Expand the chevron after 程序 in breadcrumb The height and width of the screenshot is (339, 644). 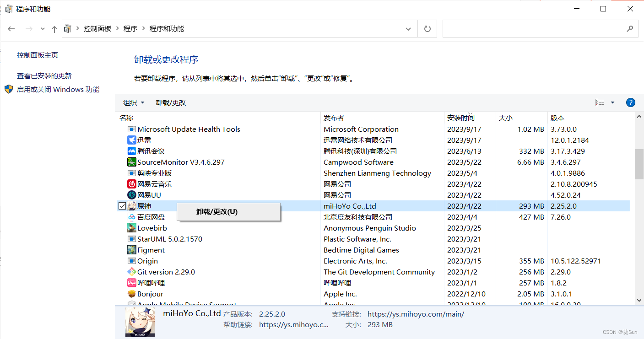coord(143,29)
